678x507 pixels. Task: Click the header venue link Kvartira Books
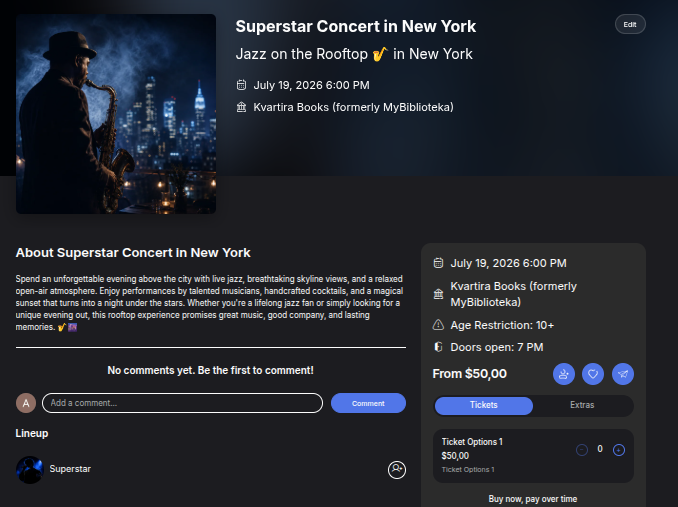point(353,107)
